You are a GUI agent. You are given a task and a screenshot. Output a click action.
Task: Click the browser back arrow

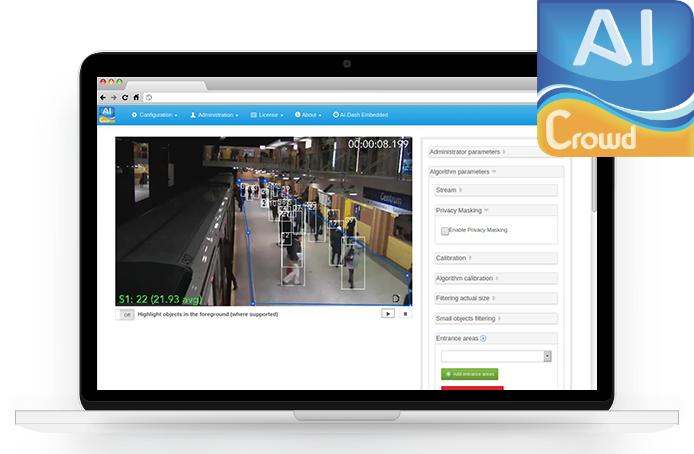click(x=103, y=97)
